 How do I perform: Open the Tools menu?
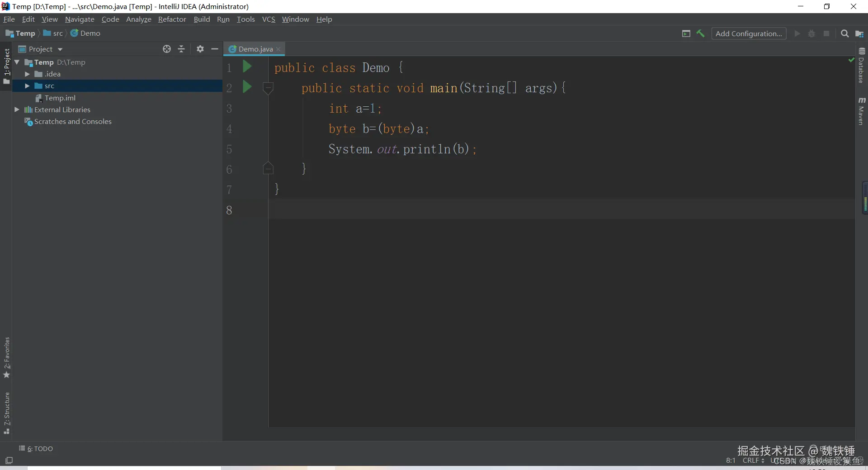[x=246, y=19]
